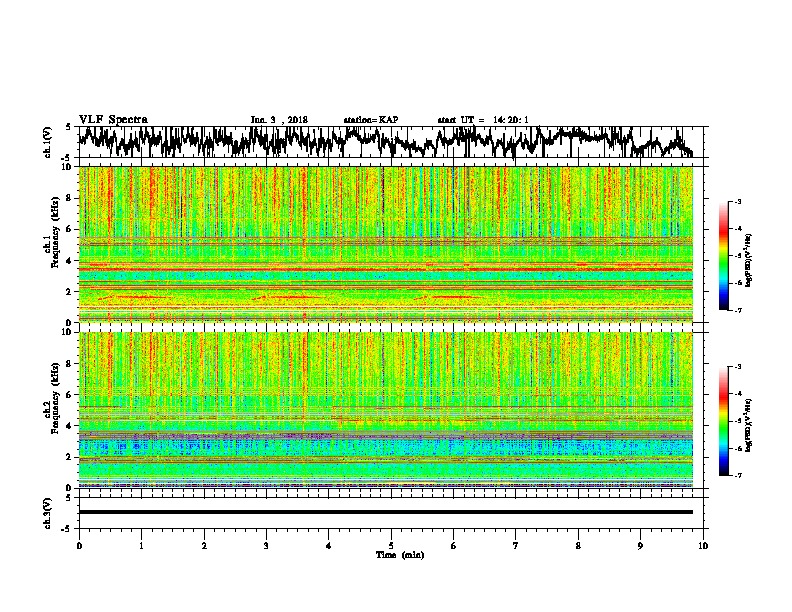Click the time axis tick label '1'
This screenshot has width=792, height=612.
coord(141,546)
